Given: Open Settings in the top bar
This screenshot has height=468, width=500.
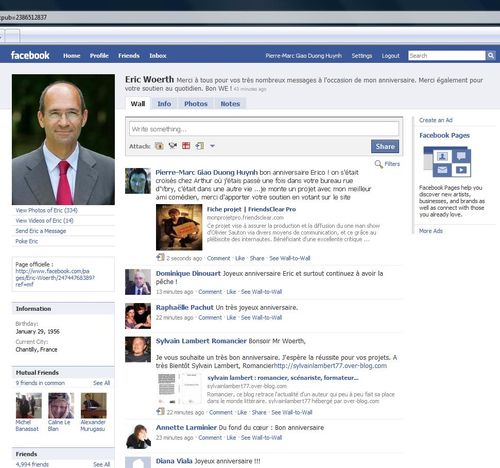Looking at the screenshot, I should 362,56.
